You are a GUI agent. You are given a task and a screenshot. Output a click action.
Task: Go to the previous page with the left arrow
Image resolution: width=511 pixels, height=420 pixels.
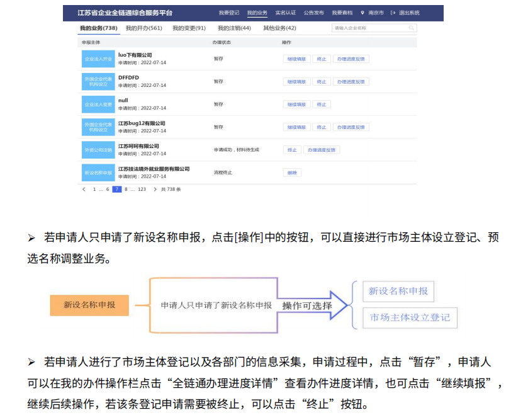point(84,189)
